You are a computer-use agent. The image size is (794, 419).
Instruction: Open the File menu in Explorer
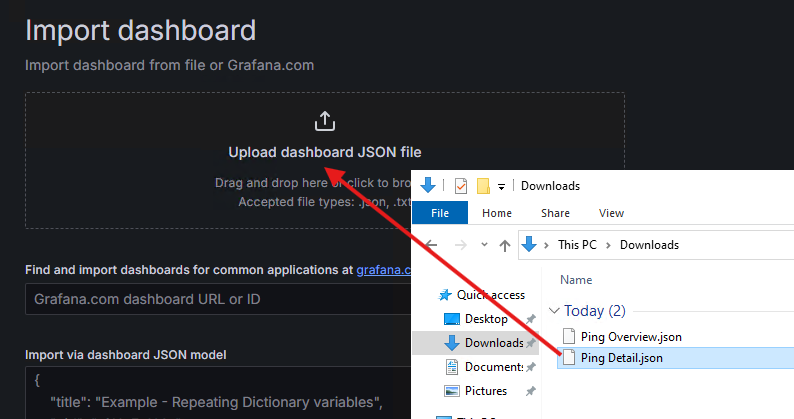[439, 213]
